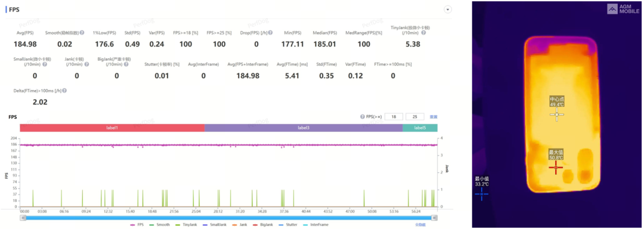Image resolution: width=644 pixels, height=229 pixels.
Task: Click help icon before FPS(>=) threshold
Action: point(363,117)
